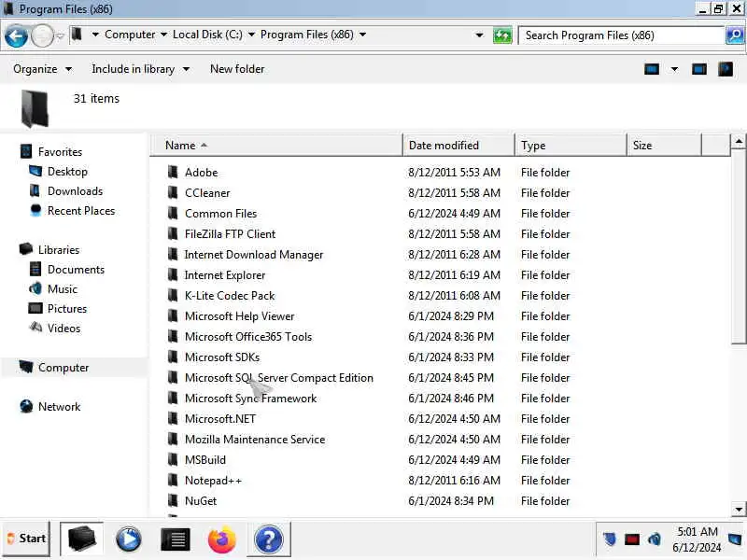Viewport: 747px width, 560px height.
Task: Open Videos library in navigation pane
Action: tap(63, 328)
